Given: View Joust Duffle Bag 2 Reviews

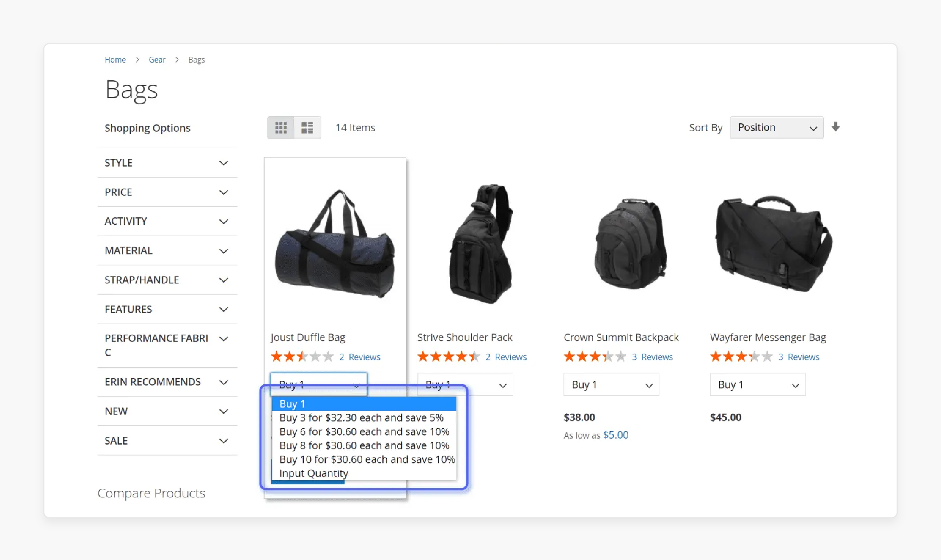Looking at the screenshot, I should (360, 357).
